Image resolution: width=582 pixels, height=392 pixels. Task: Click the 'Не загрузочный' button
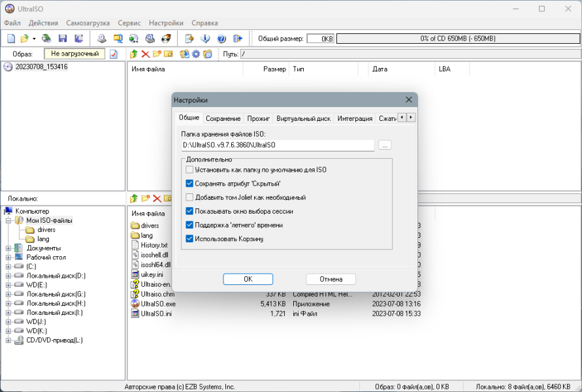(x=74, y=54)
